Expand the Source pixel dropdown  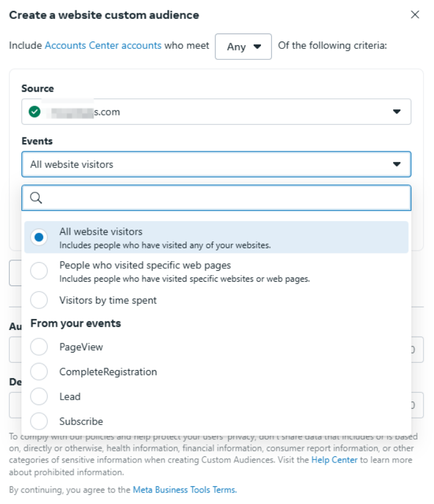(x=397, y=112)
